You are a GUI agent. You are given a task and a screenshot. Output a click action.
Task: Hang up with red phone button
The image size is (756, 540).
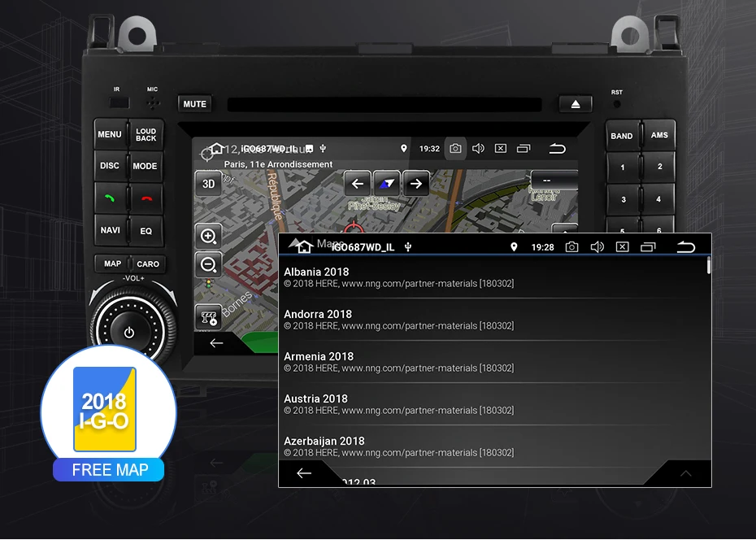pos(146,198)
